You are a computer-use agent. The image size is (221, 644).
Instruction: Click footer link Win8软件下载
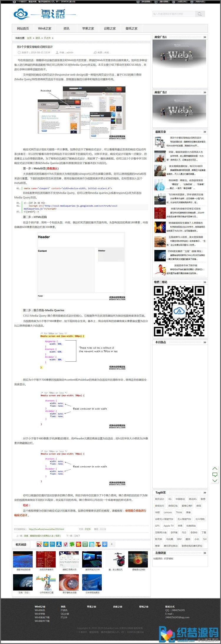tap(42, 621)
